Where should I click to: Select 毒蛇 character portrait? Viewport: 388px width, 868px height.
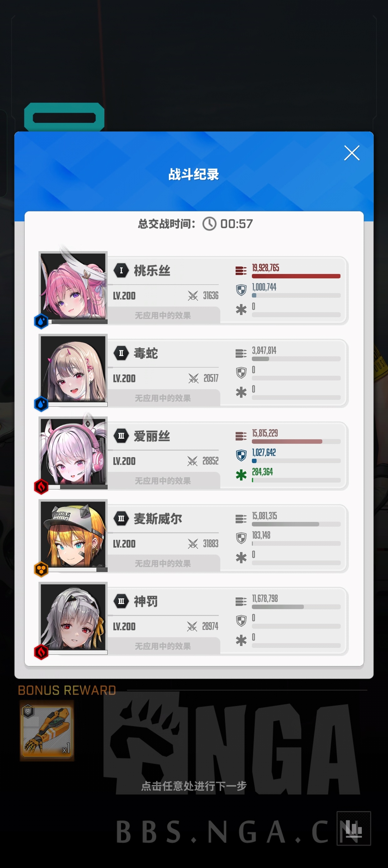73,369
